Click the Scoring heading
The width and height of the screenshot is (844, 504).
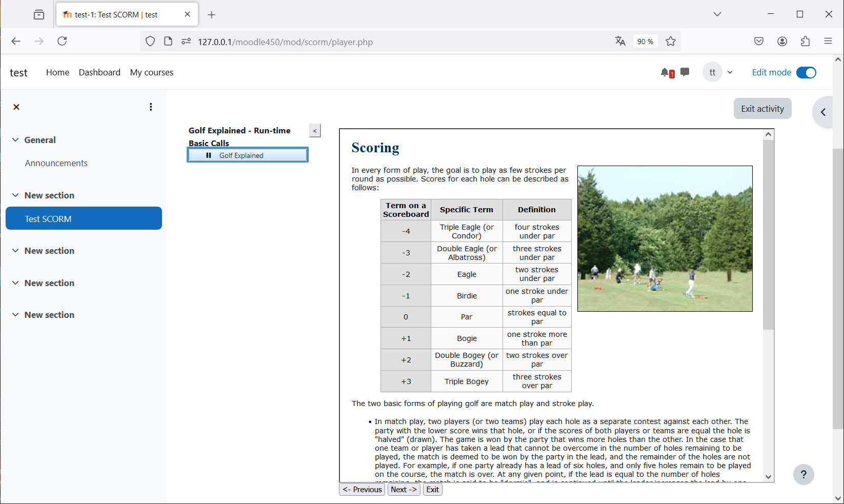(375, 148)
